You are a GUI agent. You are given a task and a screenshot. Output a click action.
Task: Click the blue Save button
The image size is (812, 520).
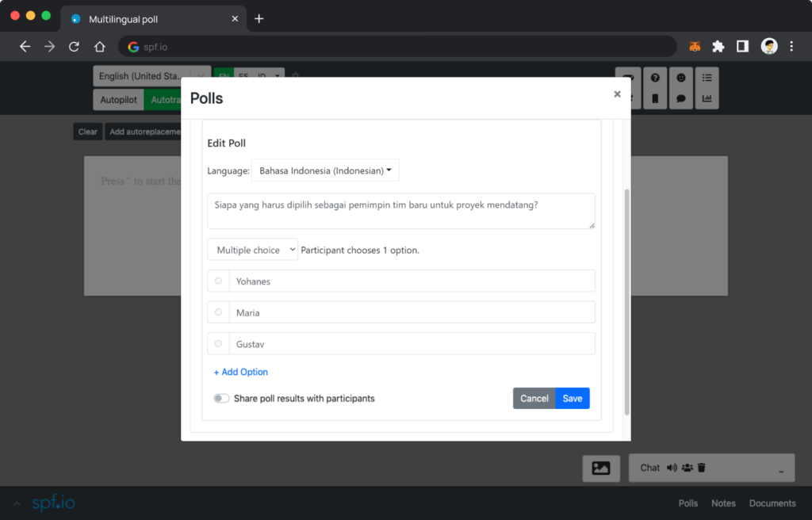[573, 399]
